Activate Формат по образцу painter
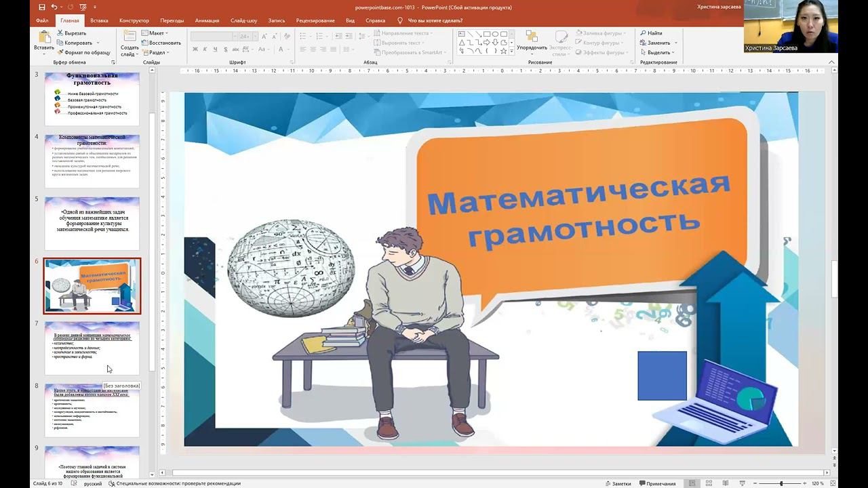 point(83,52)
